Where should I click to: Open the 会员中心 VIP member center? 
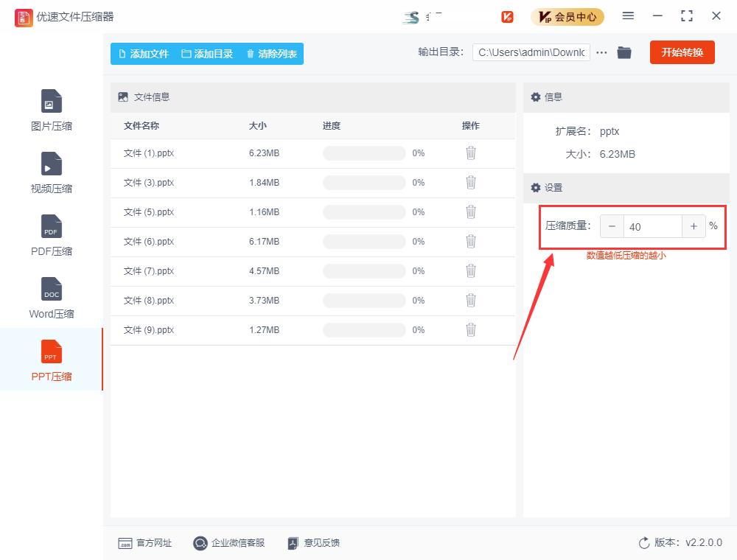pyautogui.click(x=567, y=16)
